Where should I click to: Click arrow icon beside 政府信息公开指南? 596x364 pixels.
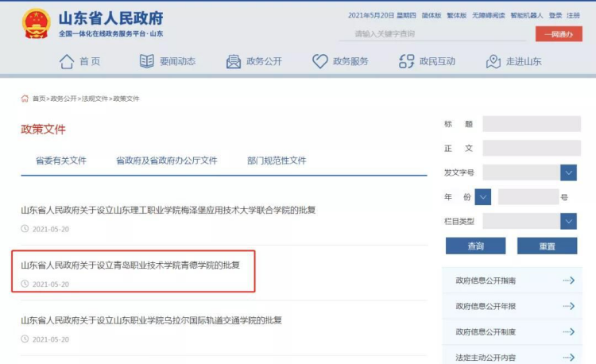568,281
